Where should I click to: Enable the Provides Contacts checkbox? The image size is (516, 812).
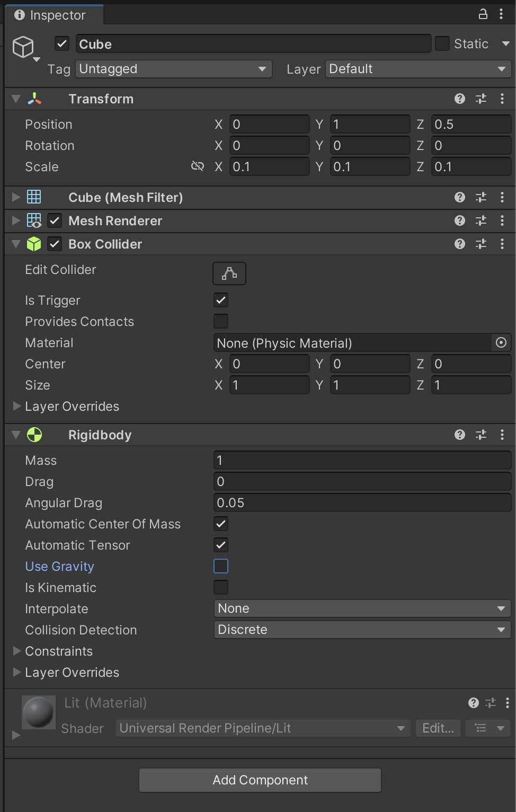tap(221, 321)
